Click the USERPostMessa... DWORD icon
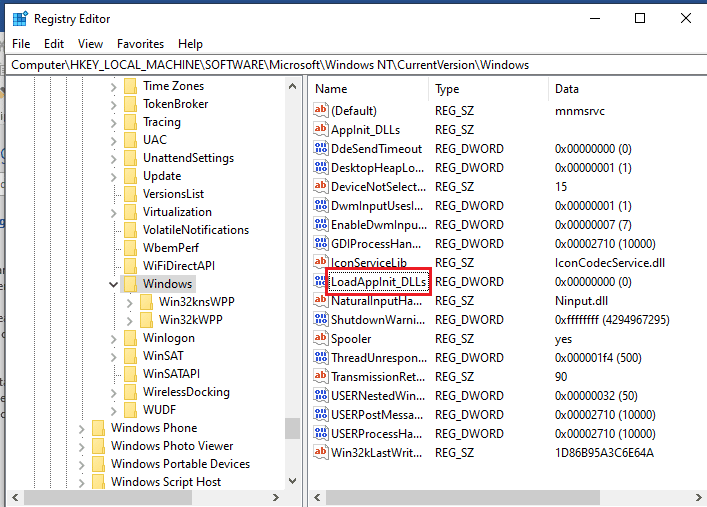 coord(321,414)
